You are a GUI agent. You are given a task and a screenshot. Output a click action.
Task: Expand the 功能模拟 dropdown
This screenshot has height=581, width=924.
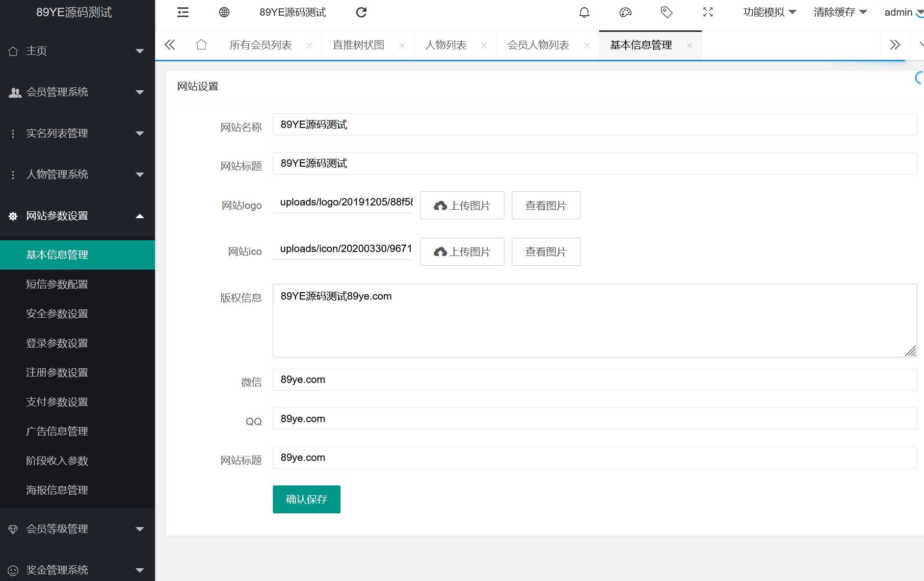pos(769,12)
